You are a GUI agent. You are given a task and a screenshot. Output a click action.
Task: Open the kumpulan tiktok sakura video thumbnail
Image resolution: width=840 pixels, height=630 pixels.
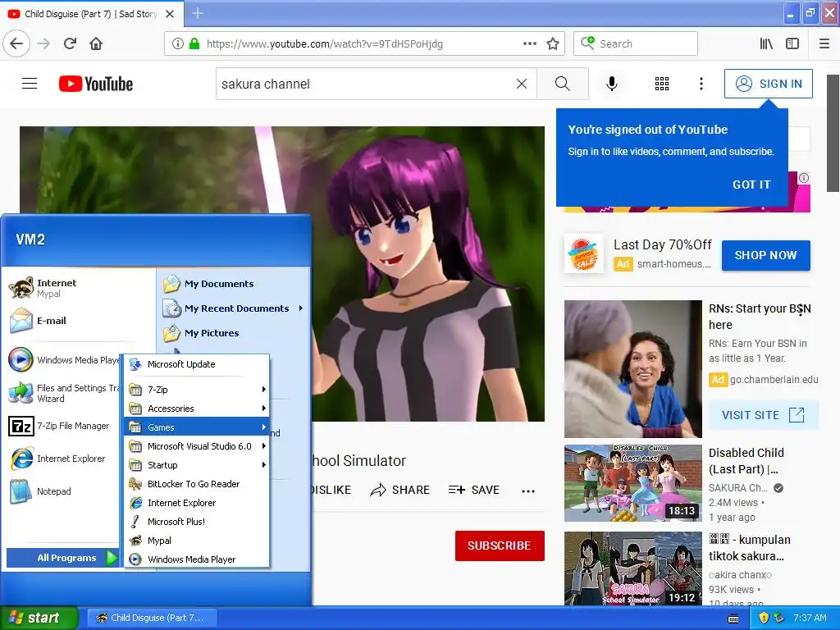tap(632, 568)
